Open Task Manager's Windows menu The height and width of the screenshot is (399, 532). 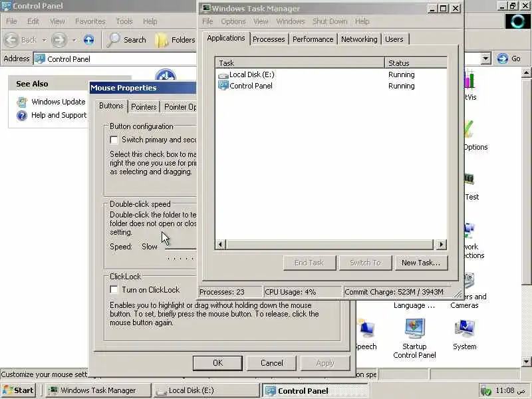click(x=291, y=21)
